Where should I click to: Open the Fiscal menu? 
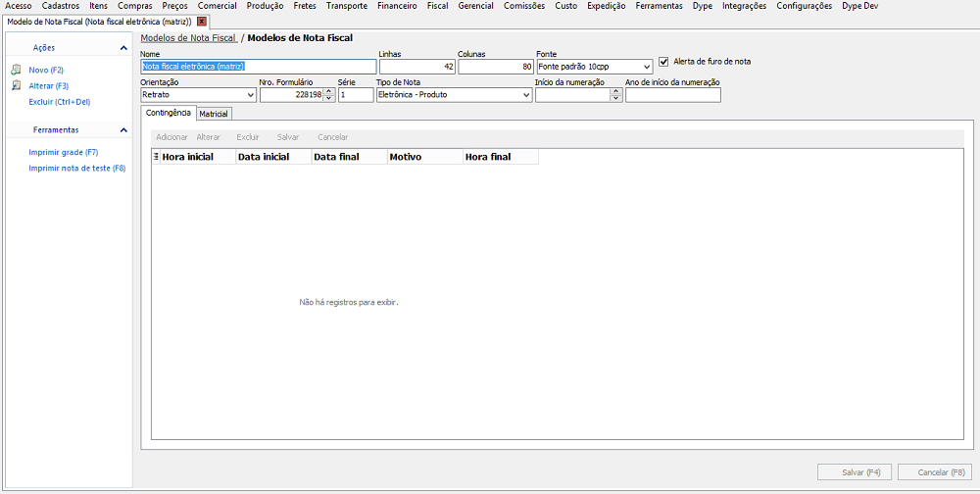point(437,6)
